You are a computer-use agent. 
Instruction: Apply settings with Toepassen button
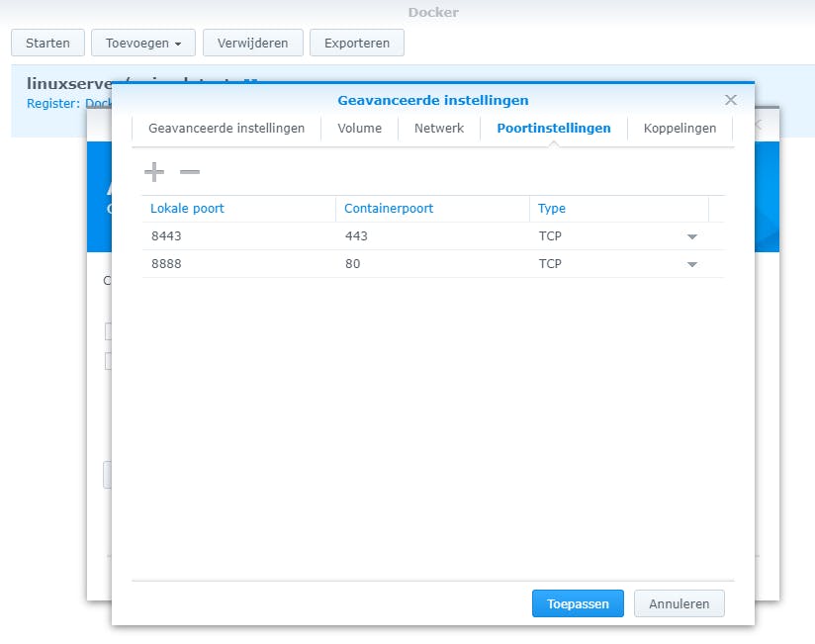pos(578,603)
